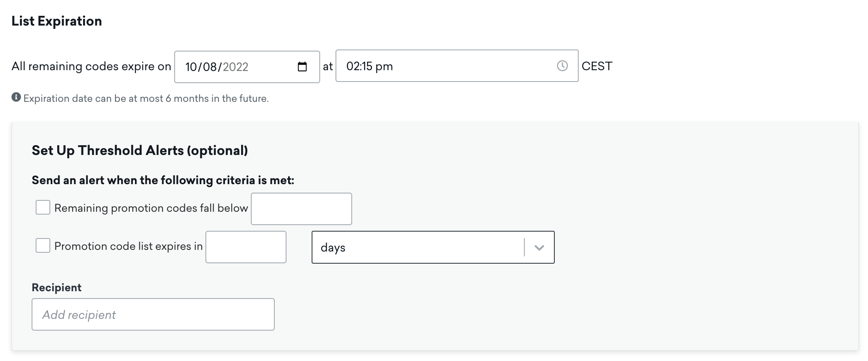Open the calendar picker icon in date field
Viewport: 868px width, 361px height.
(302, 67)
